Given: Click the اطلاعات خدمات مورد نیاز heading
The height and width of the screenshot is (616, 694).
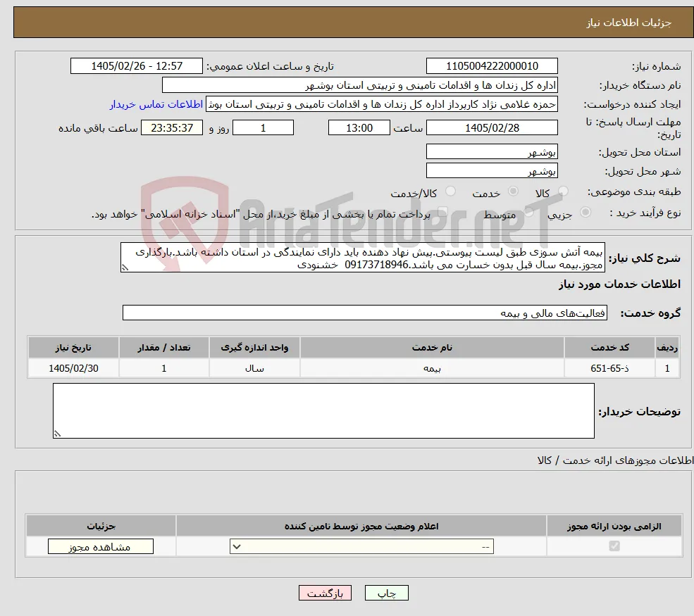Looking at the screenshot, I should click(619, 284).
